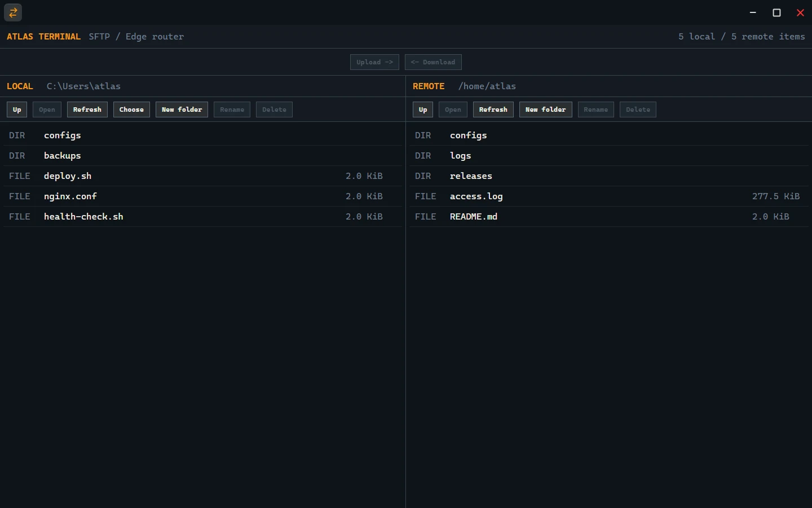The width and height of the screenshot is (812, 508).
Task: Select the local health-check.sh file
Action: pos(203,217)
